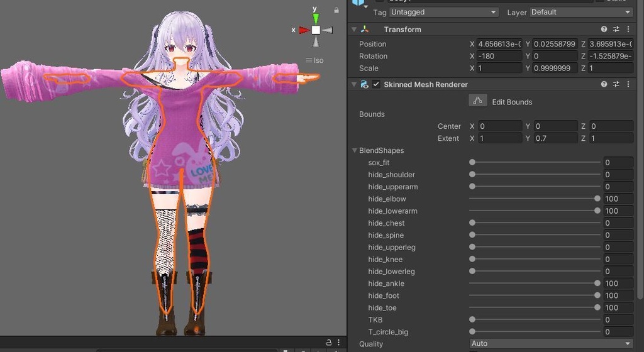644x352 pixels.
Task: Open Skinned Mesh Renderer preset settings
Action: click(616, 84)
